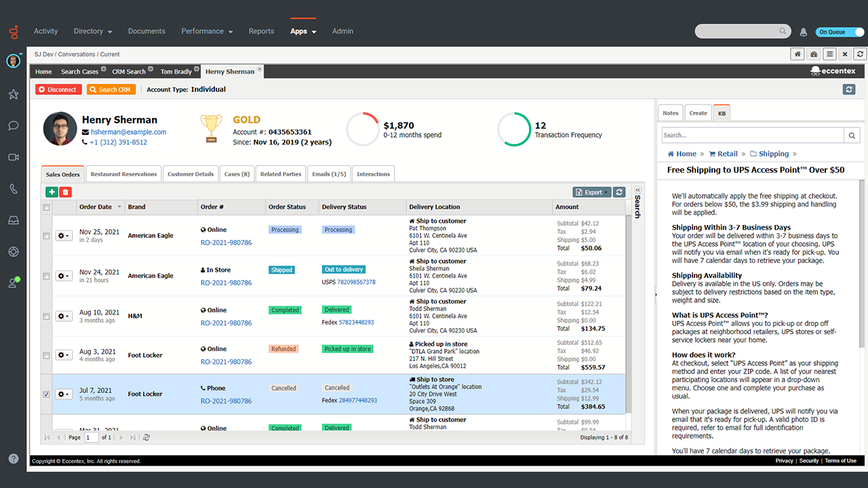Click the page number input field
This screenshot has height=488, width=868.
[91, 438]
